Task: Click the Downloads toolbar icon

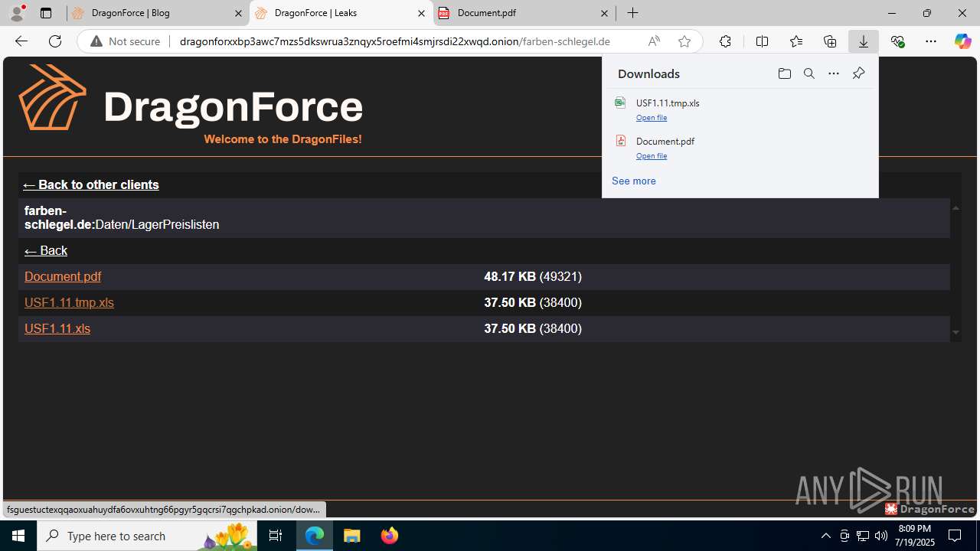Action: [x=864, y=41]
